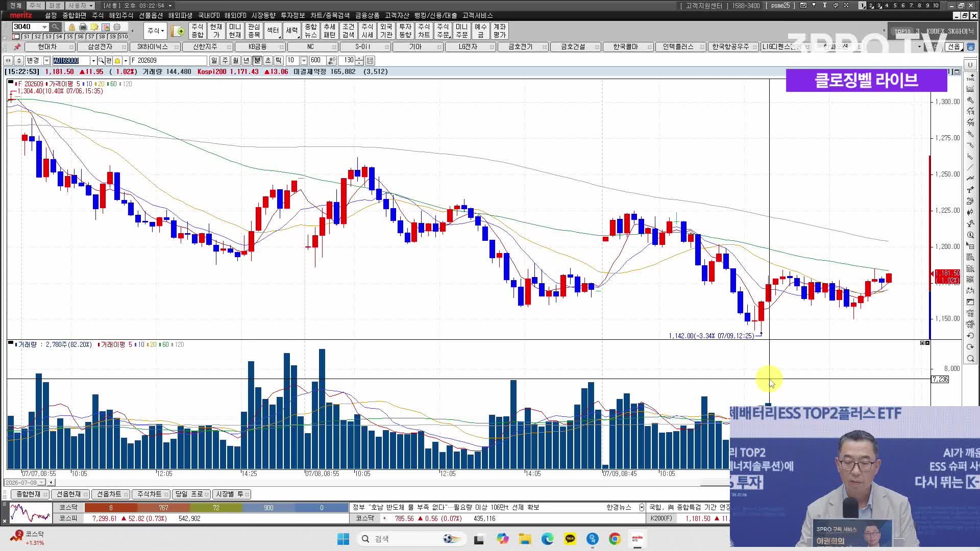Select the 초 (second) period toggle
The width and height of the screenshot is (980, 551).
click(267, 61)
